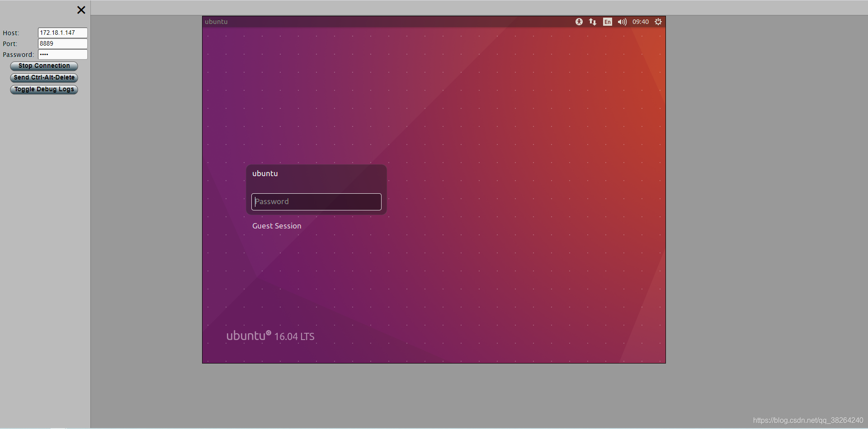Open the accessibility menu icon in Ubuntu top bar

tap(579, 22)
